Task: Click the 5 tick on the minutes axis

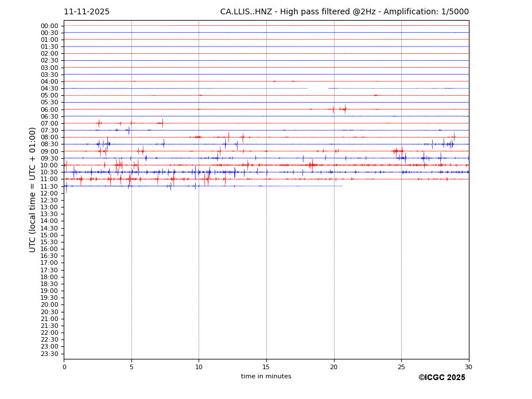Action: coord(131,367)
